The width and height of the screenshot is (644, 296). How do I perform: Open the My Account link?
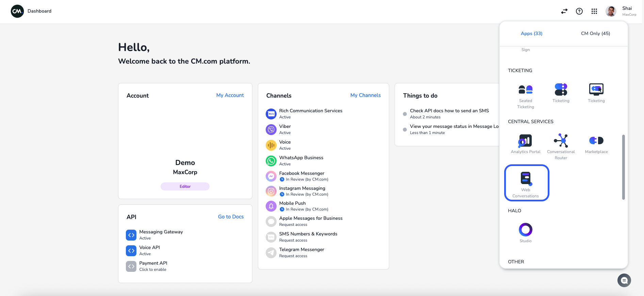pyautogui.click(x=230, y=95)
